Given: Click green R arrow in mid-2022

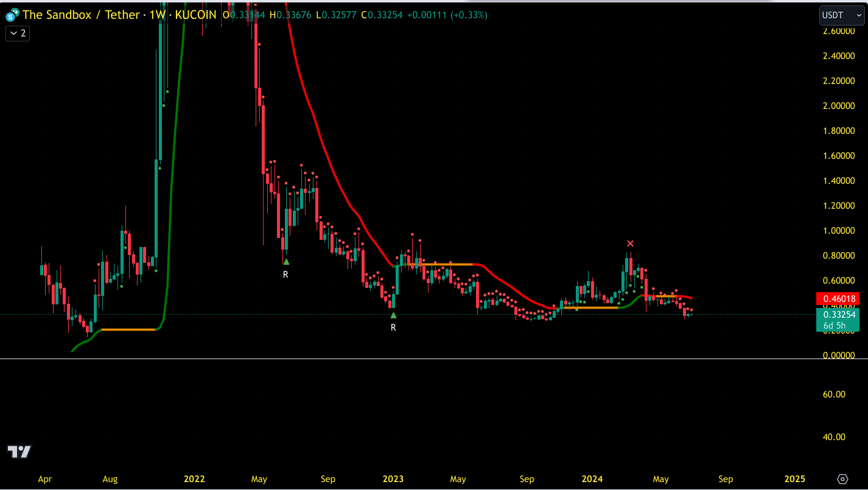Looking at the screenshot, I should pos(286,262).
